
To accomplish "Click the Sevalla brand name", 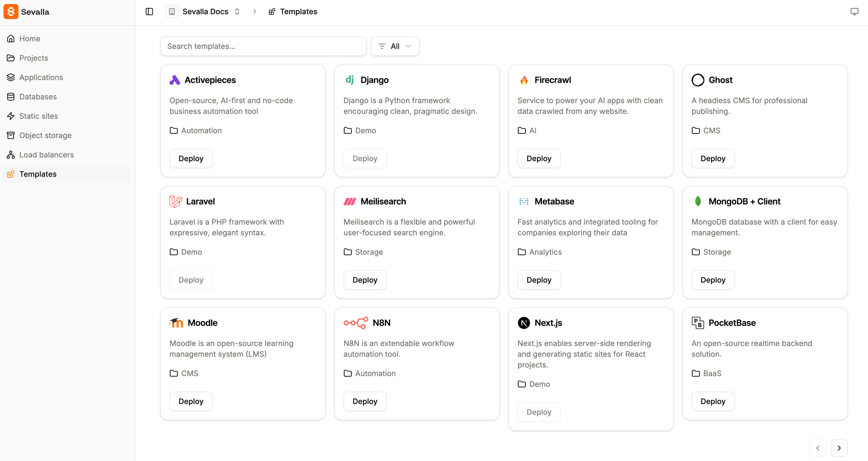I will [x=35, y=12].
